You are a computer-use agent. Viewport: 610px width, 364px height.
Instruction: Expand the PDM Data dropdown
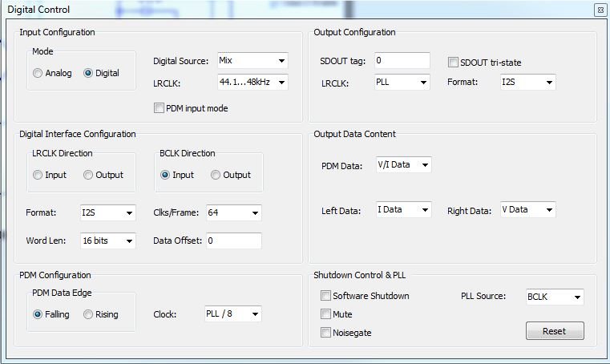[403, 165]
